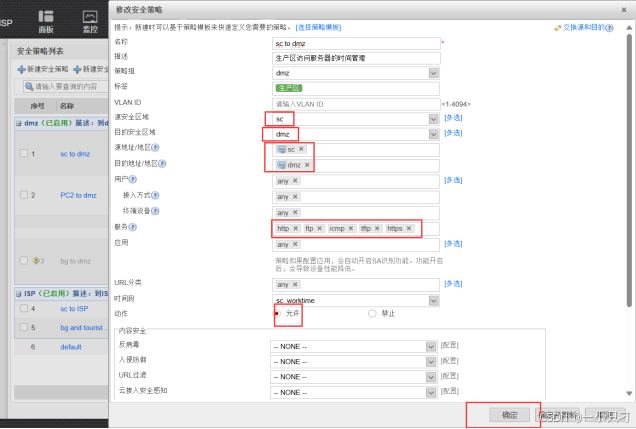Image resolution: width=636 pixels, height=429 pixels.
Task: Open policy sc to dmz in list
Action: (75, 154)
